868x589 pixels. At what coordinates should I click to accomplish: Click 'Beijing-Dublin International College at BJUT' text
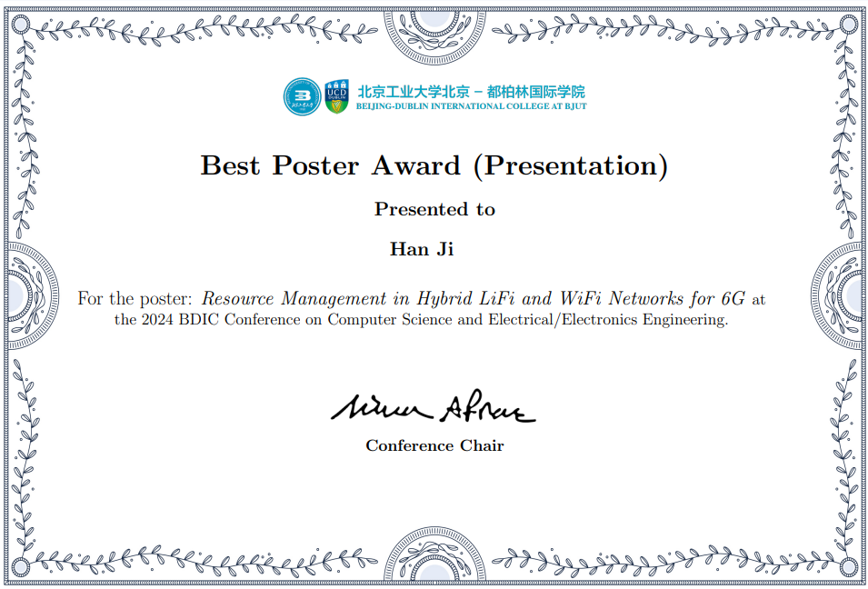pyautogui.click(x=471, y=106)
